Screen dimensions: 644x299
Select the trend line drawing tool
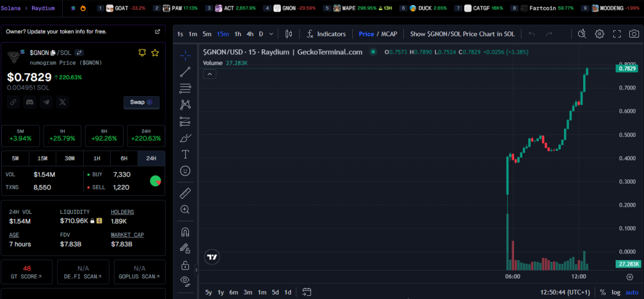coord(185,72)
